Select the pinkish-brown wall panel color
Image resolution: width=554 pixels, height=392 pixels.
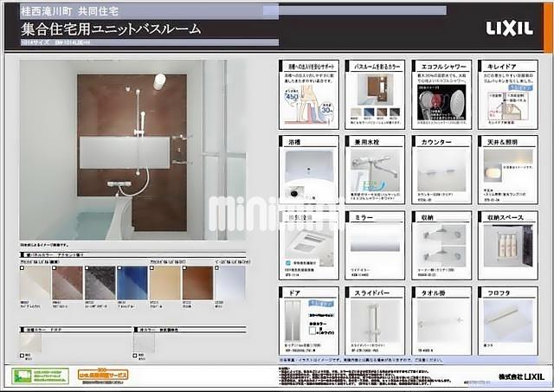[68, 283]
